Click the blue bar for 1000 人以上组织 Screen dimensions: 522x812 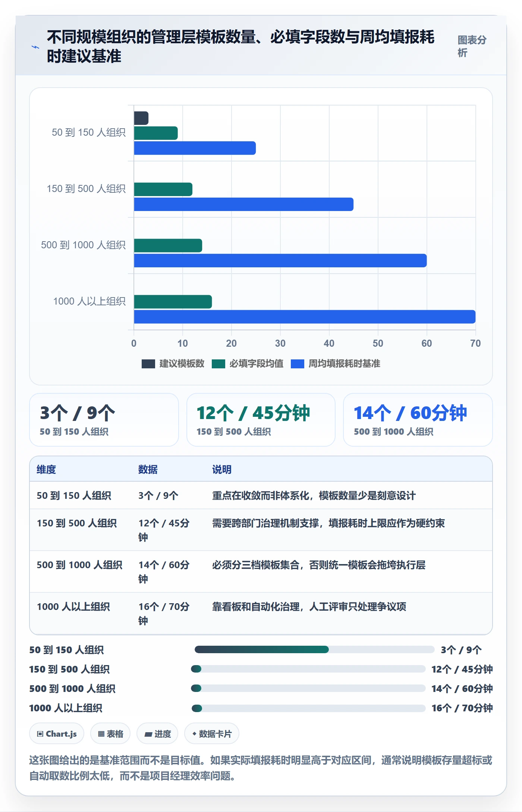pos(305,317)
